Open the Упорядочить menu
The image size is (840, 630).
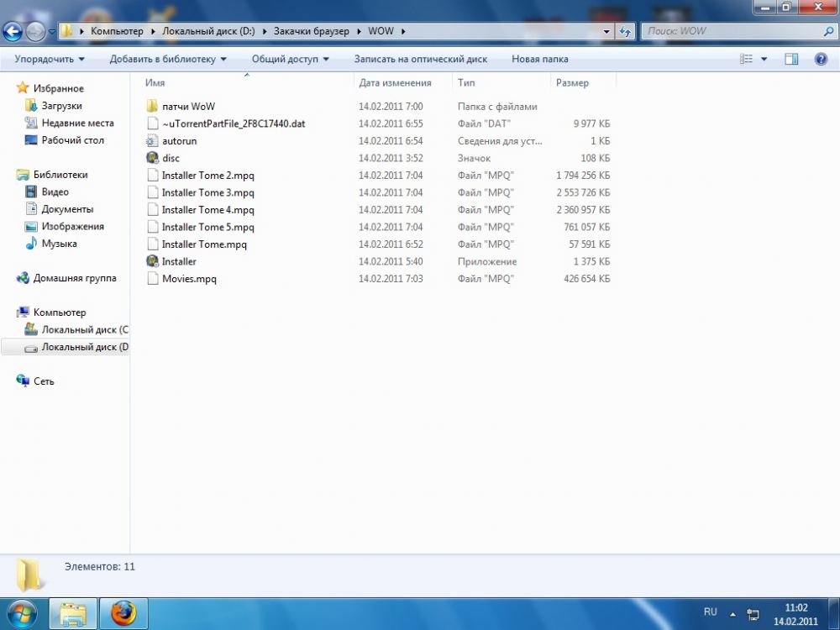tap(50, 59)
